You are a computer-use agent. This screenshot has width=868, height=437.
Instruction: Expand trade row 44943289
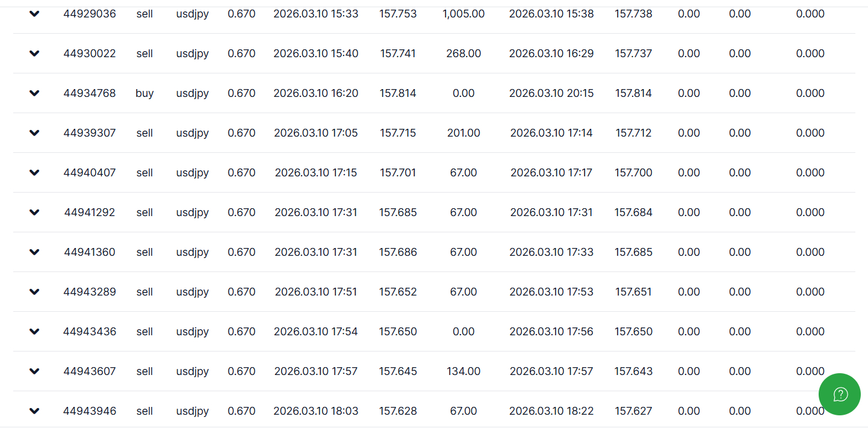point(34,292)
